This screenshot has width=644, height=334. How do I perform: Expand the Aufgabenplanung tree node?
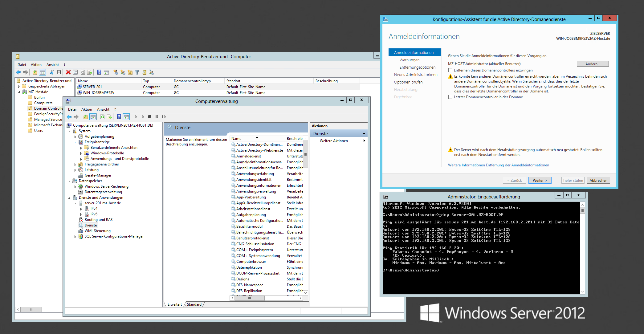[x=75, y=136]
